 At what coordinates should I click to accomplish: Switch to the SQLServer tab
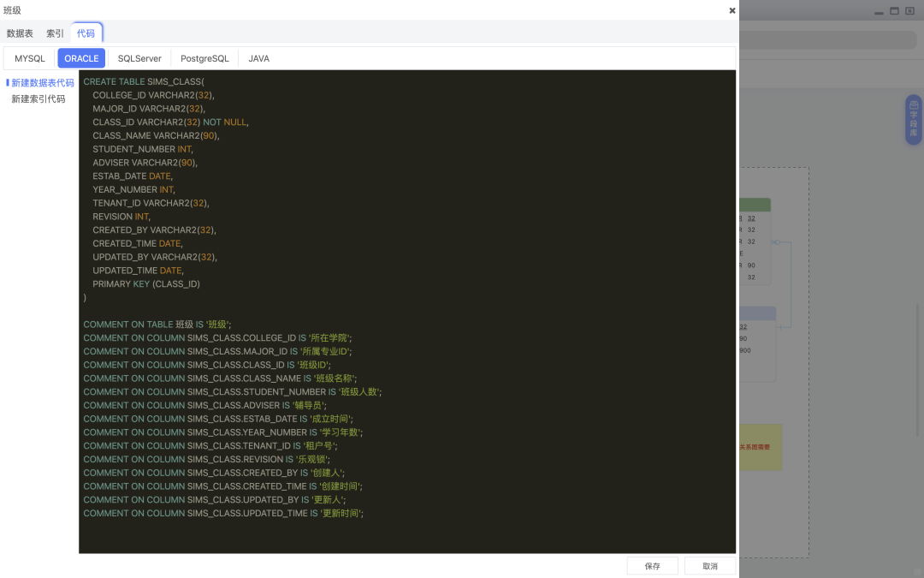[139, 58]
